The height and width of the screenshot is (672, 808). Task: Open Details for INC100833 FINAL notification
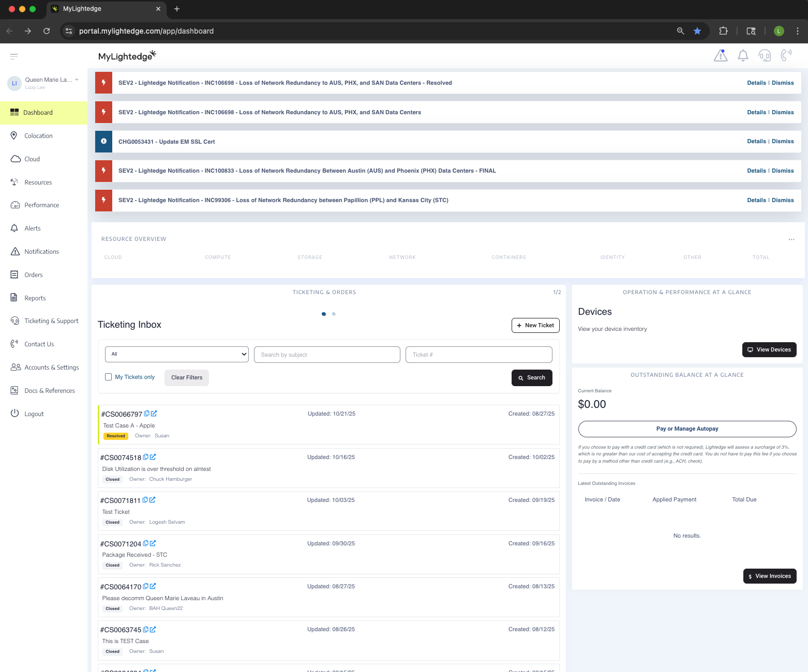[x=756, y=171]
